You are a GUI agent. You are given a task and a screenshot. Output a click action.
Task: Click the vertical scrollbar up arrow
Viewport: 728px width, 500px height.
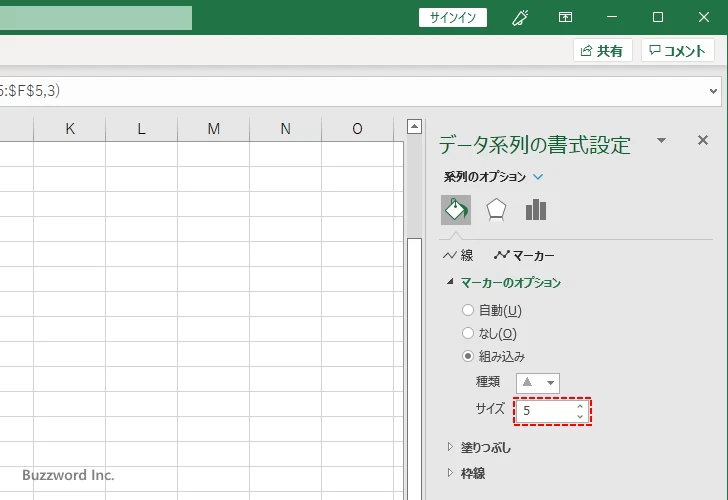[414, 126]
